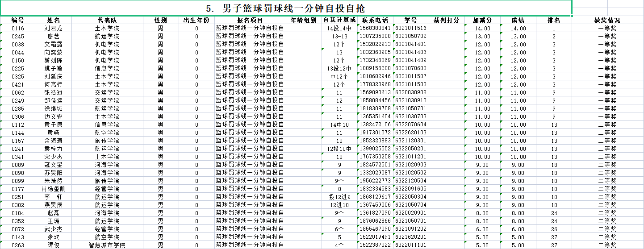Click the 姓名 column header cell
The width and height of the screenshot is (644, 249).
pyautogui.click(x=54, y=21)
